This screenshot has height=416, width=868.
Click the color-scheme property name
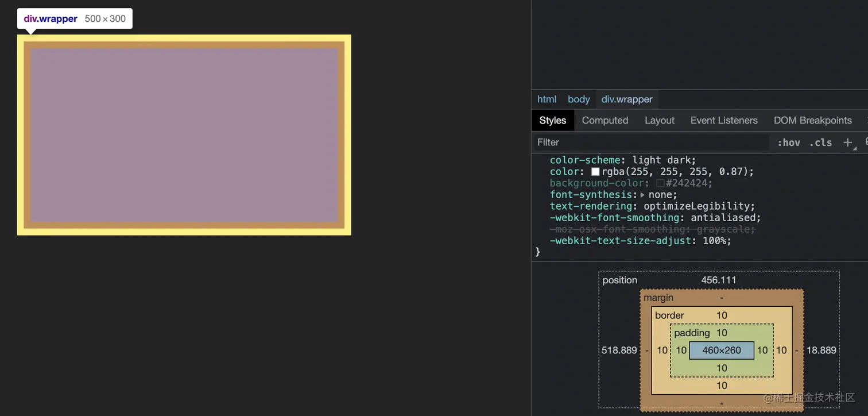click(585, 160)
